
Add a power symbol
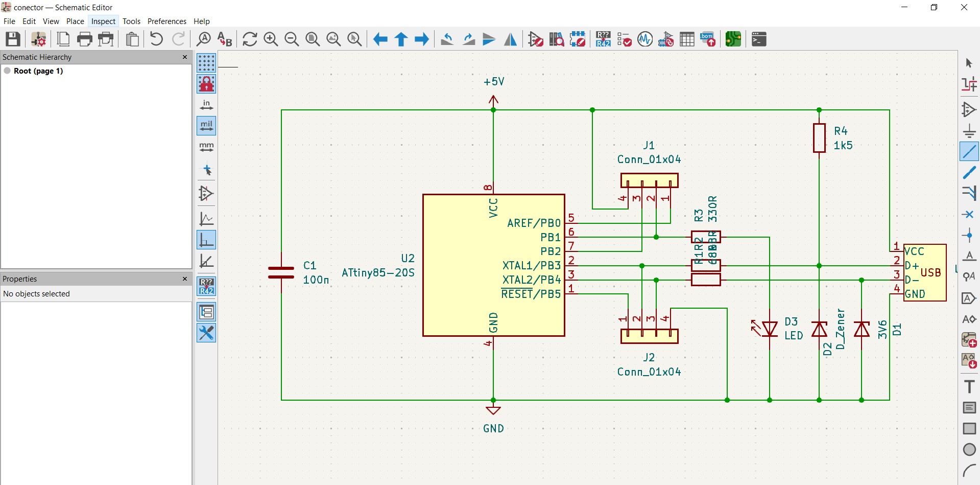969,130
